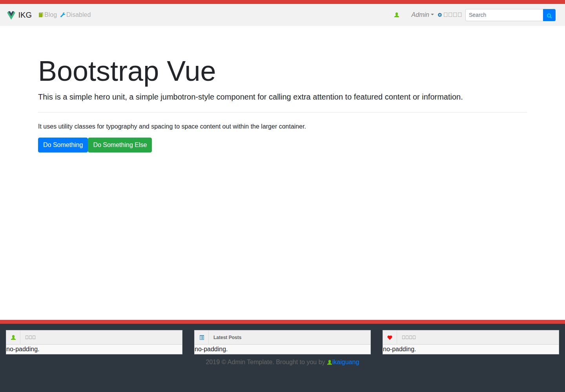This screenshot has height=392, width=565.
Task: Click the blue gear settings icon
Action: (x=440, y=15)
